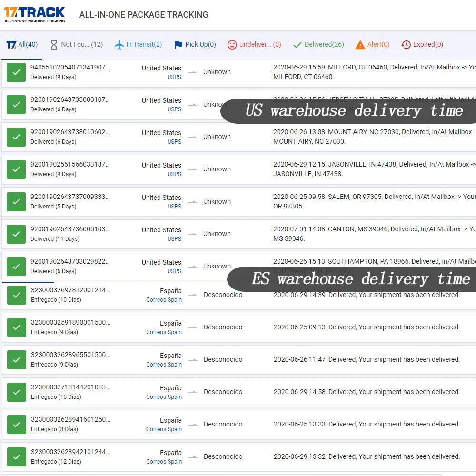This screenshot has height=476, width=476.
Task: Click 'Delivered (11 Days)' status text
Action: coord(55,239)
